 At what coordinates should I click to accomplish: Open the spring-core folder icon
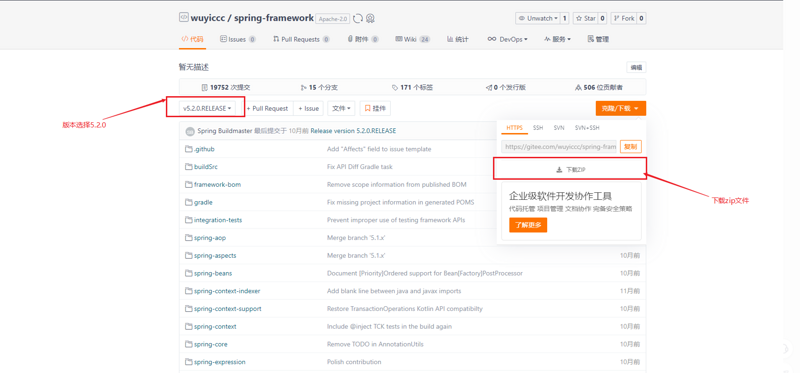(188, 344)
